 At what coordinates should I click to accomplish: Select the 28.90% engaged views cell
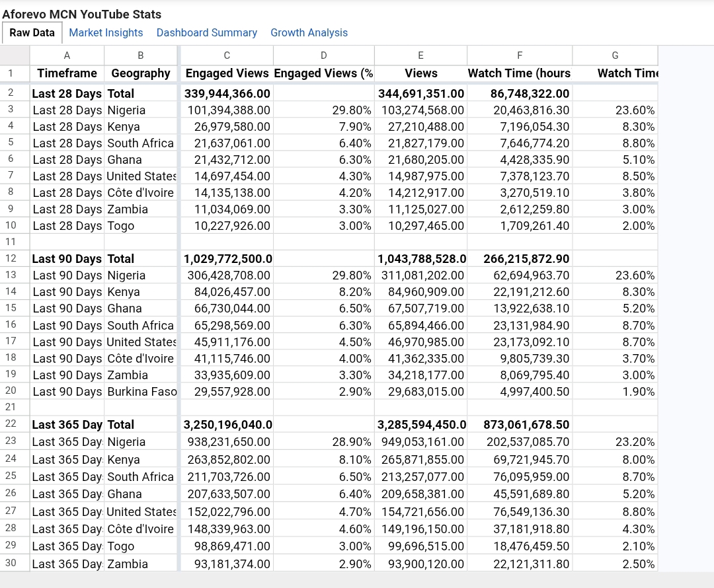(x=324, y=442)
